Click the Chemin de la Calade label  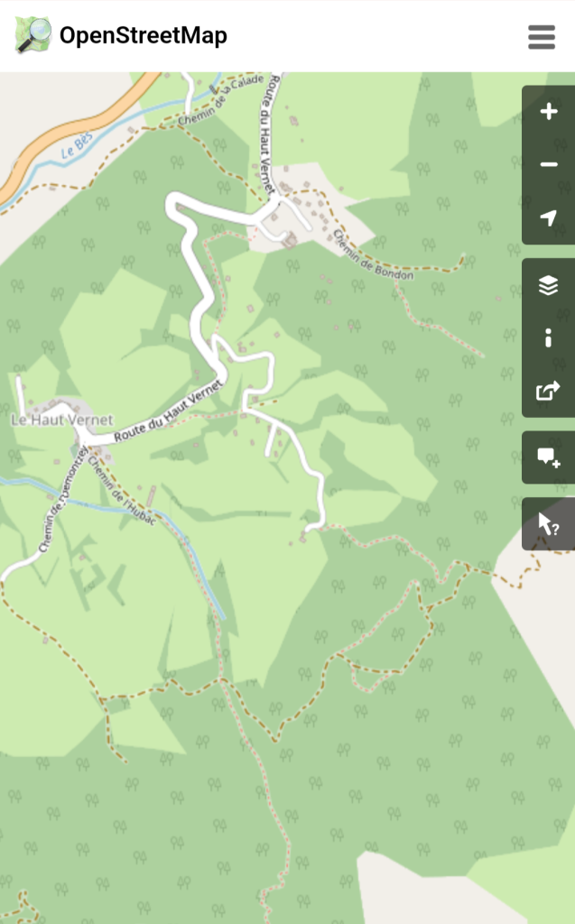[220, 100]
